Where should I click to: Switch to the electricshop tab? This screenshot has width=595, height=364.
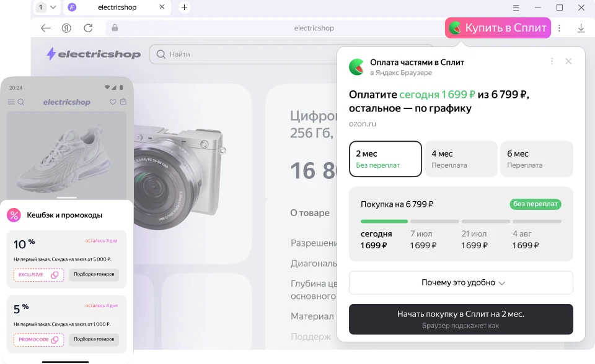[x=117, y=7]
